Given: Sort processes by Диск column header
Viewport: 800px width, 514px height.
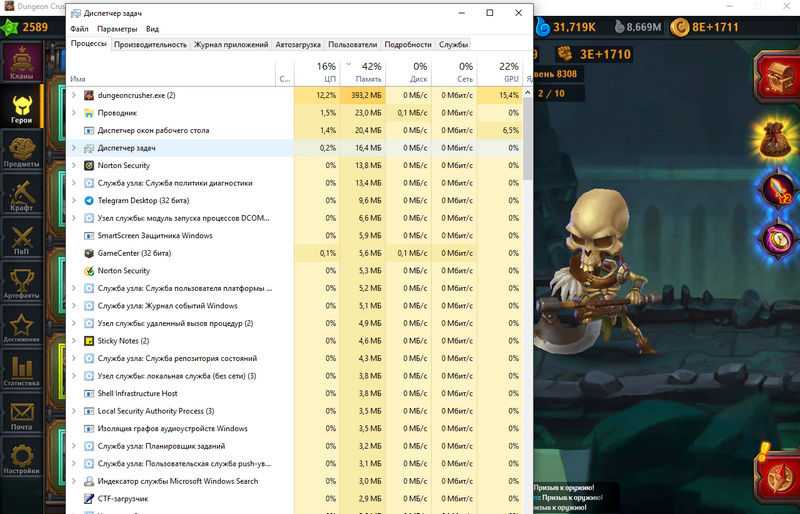Looking at the screenshot, I should (x=408, y=72).
